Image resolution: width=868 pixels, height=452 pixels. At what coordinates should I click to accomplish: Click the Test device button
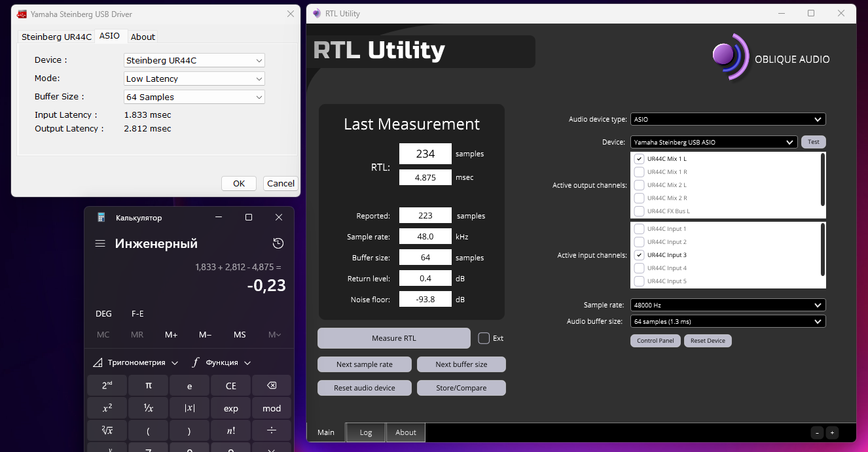(814, 142)
